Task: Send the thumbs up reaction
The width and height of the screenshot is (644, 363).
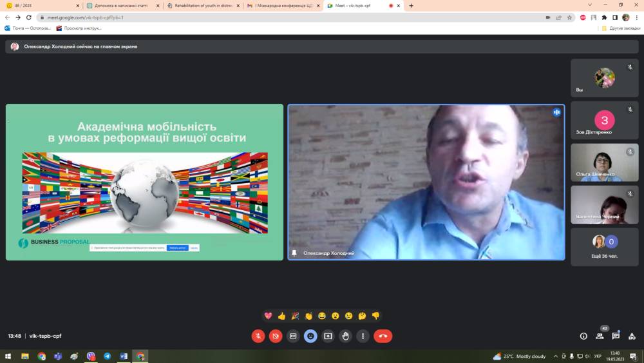Action: click(281, 316)
